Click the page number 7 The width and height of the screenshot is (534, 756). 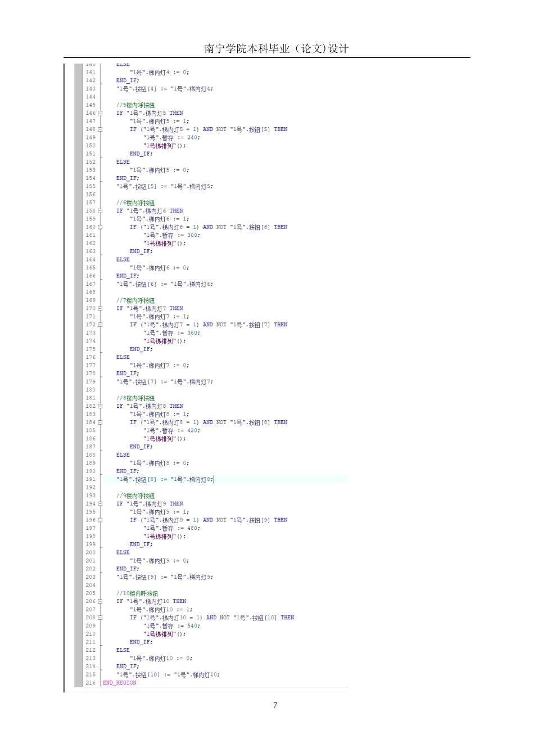pyautogui.click(x=275, y=705)
